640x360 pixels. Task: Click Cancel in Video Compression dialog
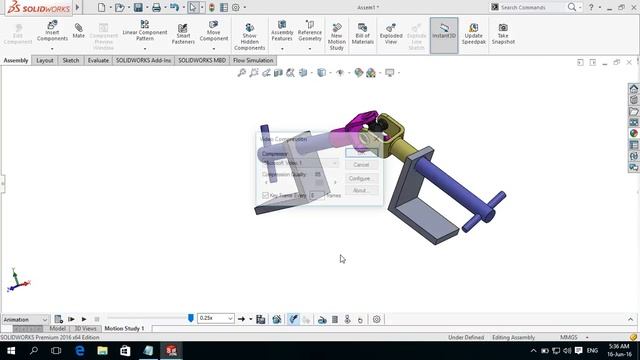[361, 165]
